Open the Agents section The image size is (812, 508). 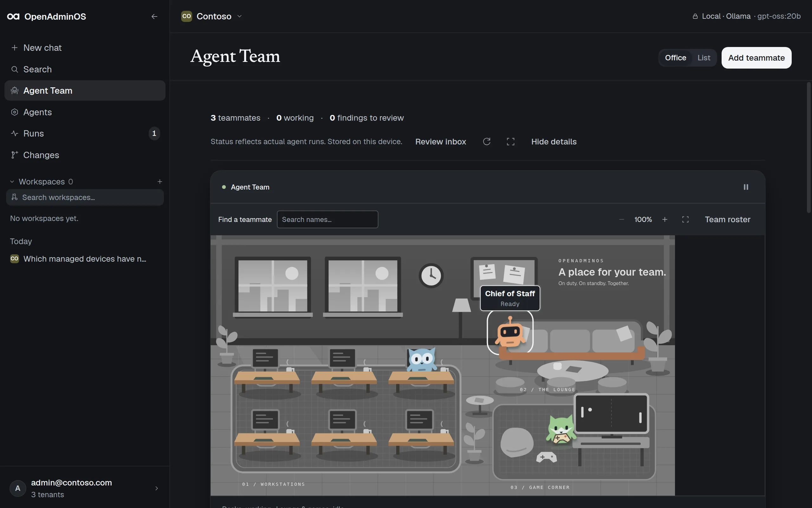85,112
